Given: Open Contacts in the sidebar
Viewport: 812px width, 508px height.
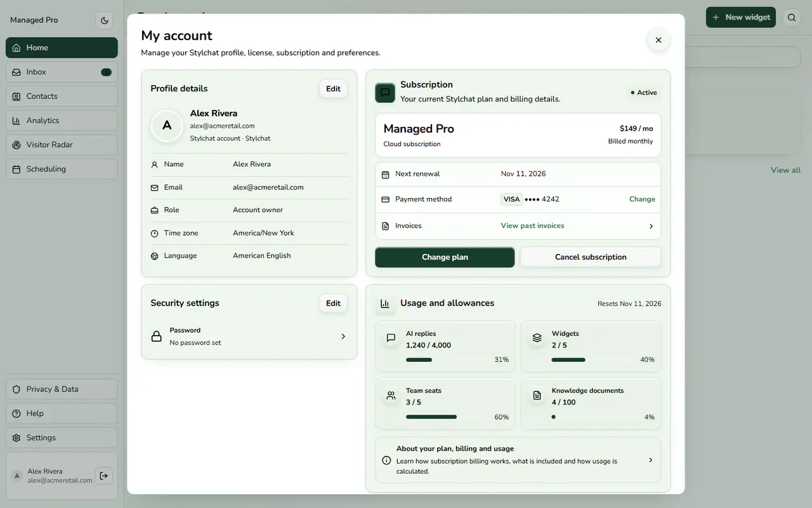Looking at the screenshot, I should 62,97.
